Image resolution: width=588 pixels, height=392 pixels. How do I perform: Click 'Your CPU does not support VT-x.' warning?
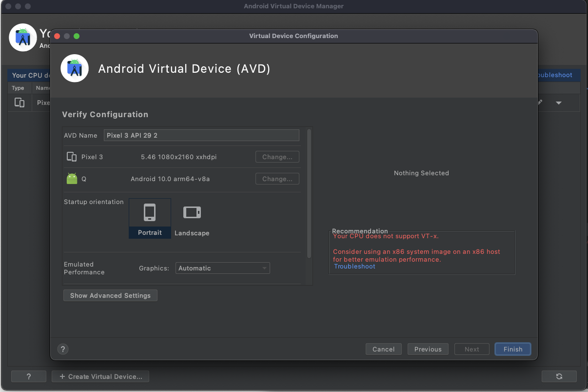tap(386, 236)
